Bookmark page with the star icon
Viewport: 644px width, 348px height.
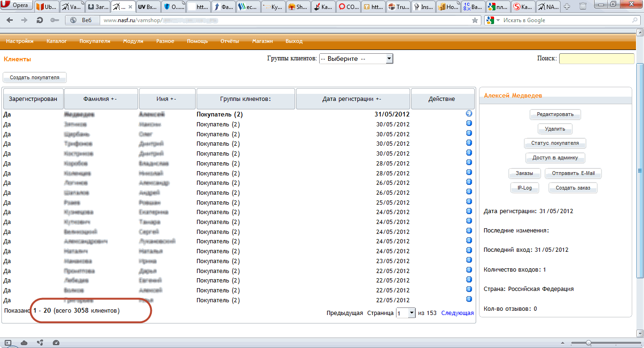[475, 20]
